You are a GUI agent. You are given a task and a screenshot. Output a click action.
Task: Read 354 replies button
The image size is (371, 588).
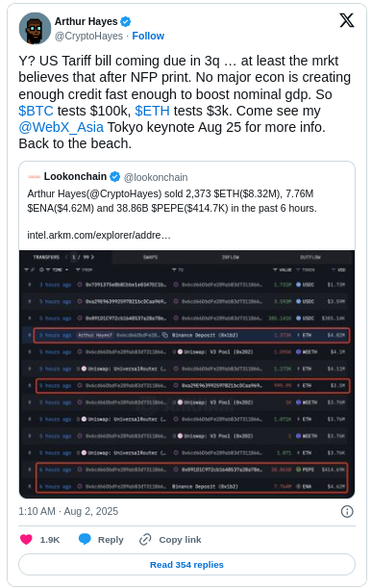186,564
